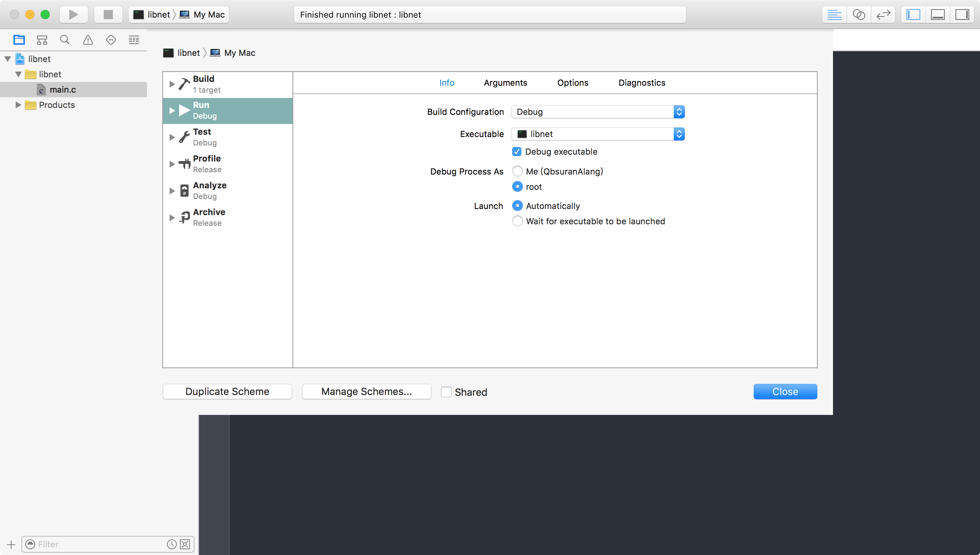Click the Manage Schemes button

click(366, 392)
